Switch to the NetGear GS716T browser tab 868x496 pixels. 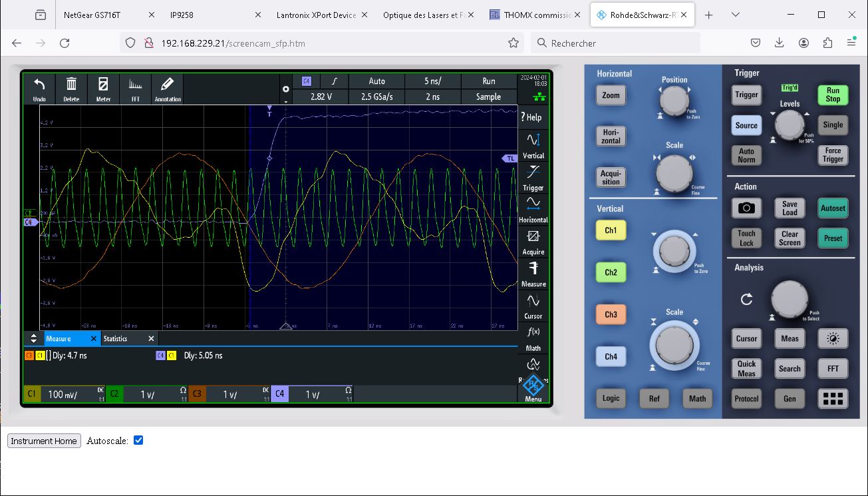[x=92, y=15]
